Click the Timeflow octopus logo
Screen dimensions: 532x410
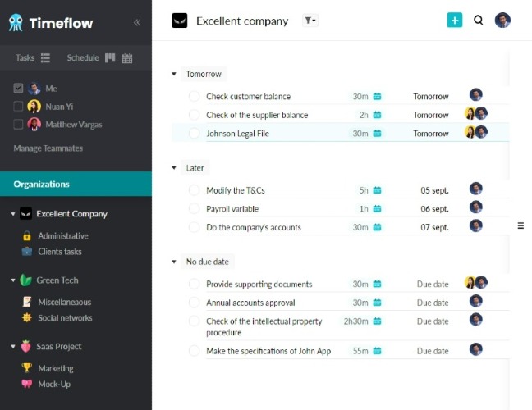tap(16, 22)
